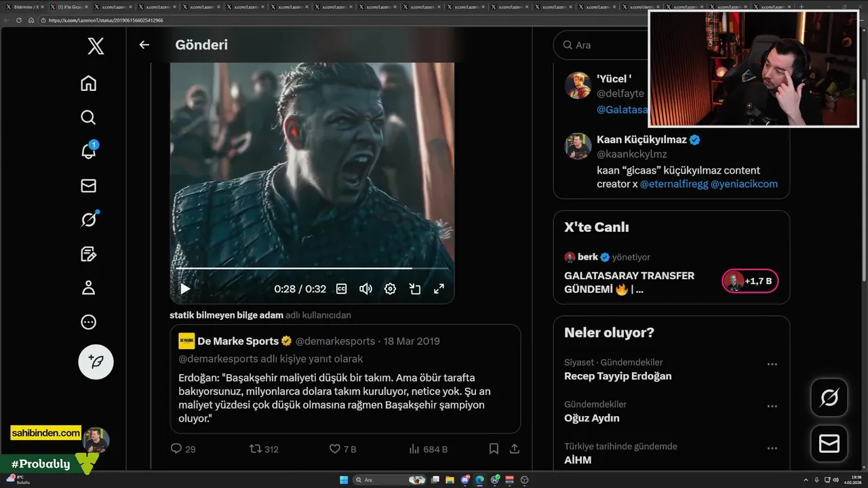Seek on the video progress bar

[x=311, y=268]
